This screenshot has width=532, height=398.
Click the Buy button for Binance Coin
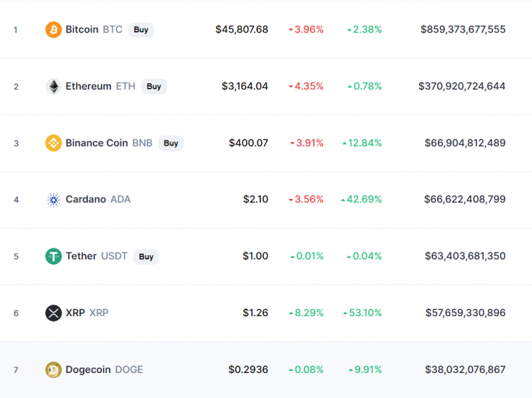pos(170,143)
